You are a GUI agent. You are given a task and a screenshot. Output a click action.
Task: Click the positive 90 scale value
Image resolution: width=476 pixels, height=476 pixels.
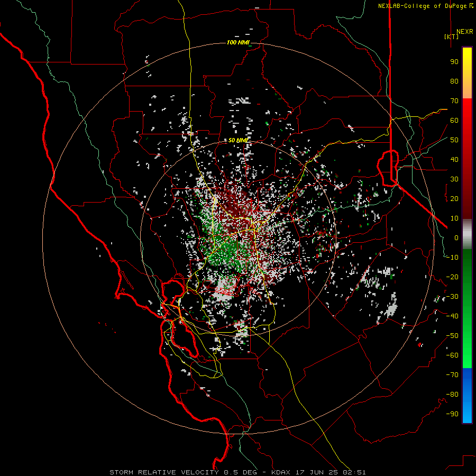[x=454, y=62]
